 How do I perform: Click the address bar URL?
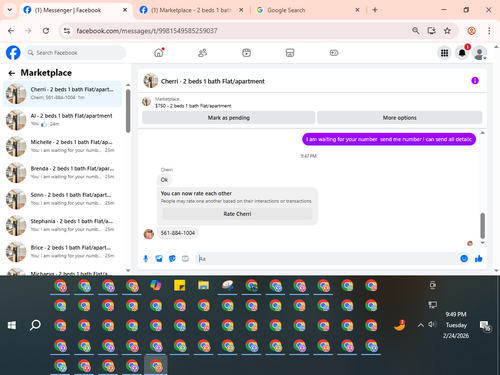pos(147,31)
